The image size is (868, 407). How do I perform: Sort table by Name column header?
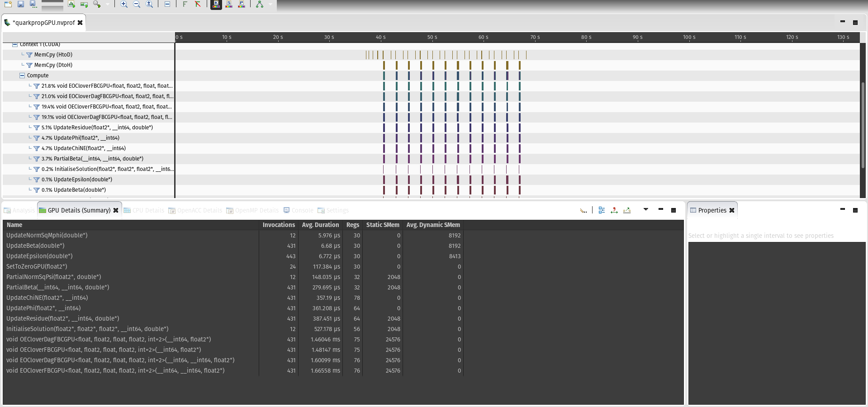[131, 225]
